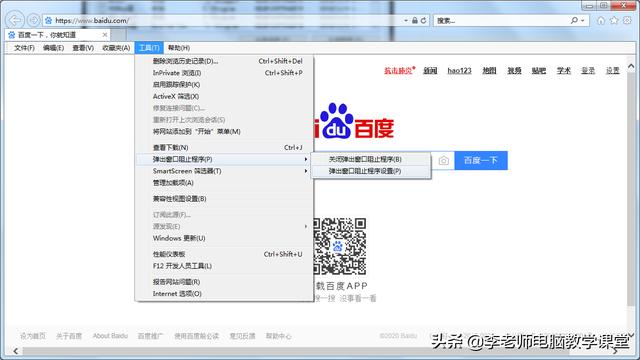Open the 百度推广 footer link
Screen dimensions: 640x360
(x=151, y=336)
